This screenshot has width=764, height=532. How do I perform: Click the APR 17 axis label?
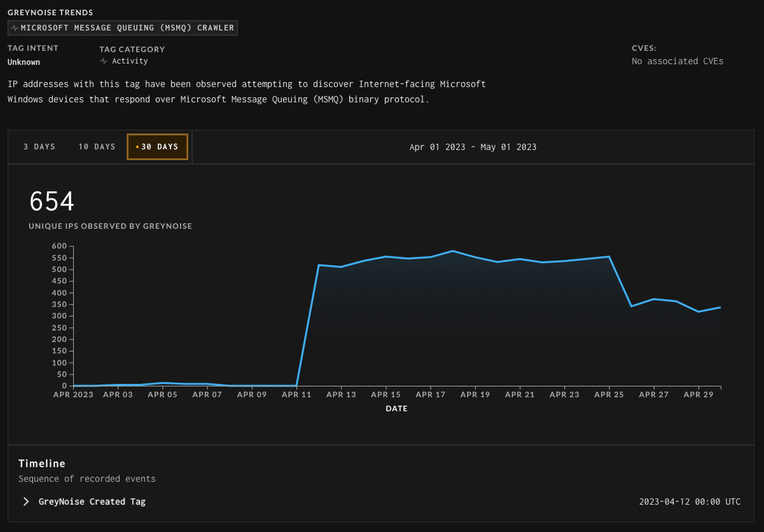(x=431, y=395)
